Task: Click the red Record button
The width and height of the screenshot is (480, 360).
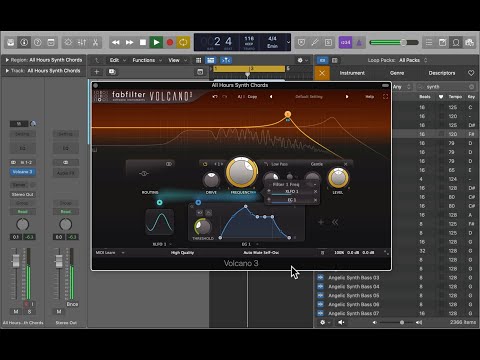Action: click(x=170, y=42)
